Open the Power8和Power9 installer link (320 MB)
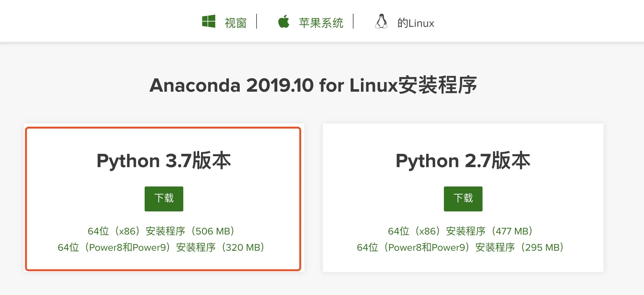644x295 pixels. 161,247
